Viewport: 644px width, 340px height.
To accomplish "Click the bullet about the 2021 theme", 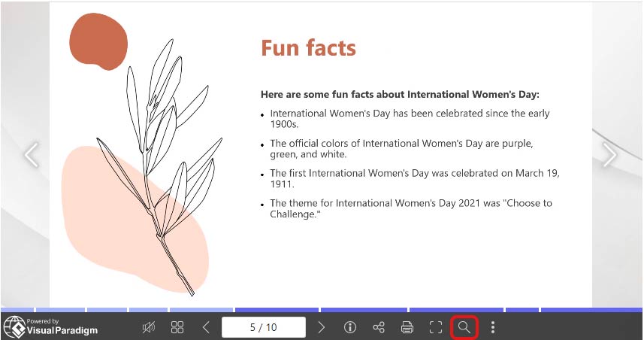I will pos(410,208).
